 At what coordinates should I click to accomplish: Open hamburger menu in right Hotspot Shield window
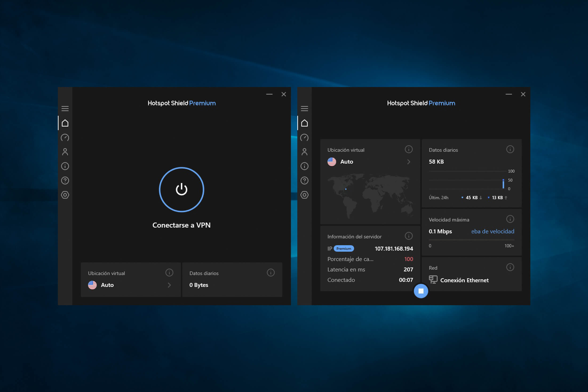(305, 108)
